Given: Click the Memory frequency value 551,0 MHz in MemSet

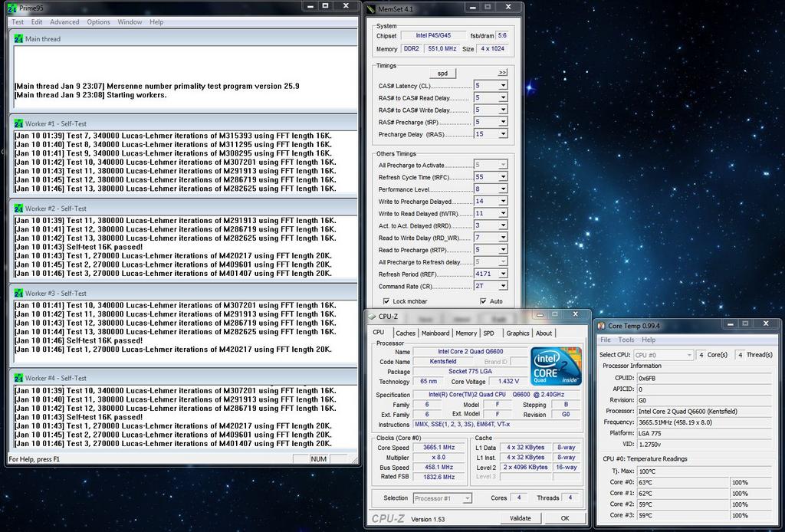Looking at the screenshot, I should (x=442, y=48).
